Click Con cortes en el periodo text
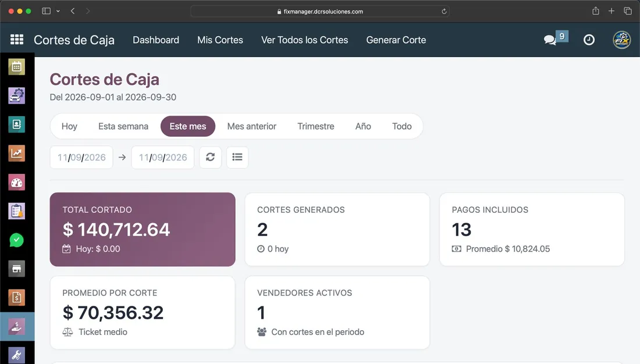The image size is (640, 364). click(318, 332)
